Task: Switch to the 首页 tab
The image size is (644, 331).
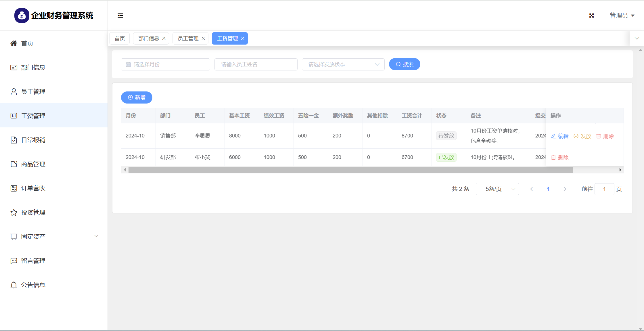Action: [120, 39]
